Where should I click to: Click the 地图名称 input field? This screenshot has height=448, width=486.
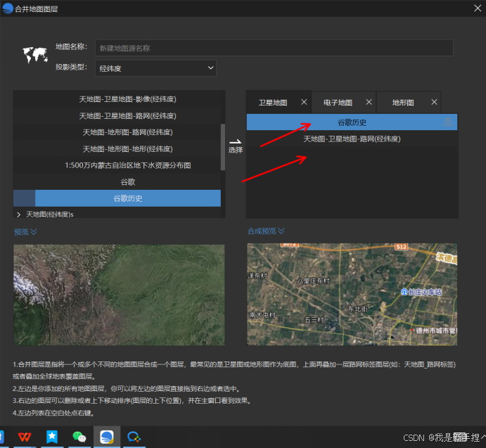pyautogui.click(x=274, y=48)
